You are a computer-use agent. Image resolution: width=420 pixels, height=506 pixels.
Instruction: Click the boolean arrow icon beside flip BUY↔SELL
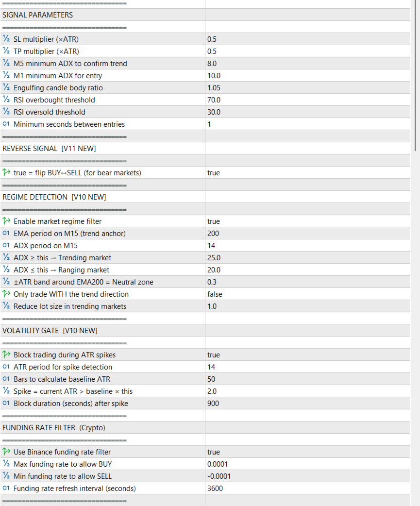tap(6, 173)
